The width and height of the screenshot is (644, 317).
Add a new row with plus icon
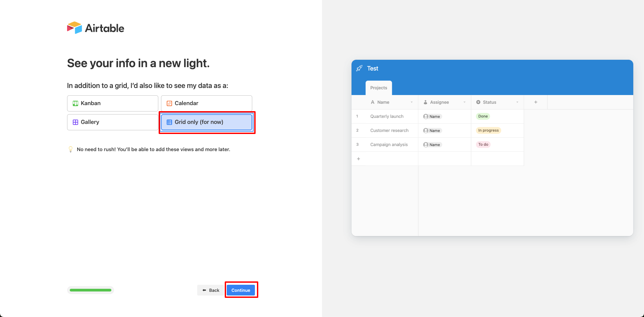[x=359, y=159]
